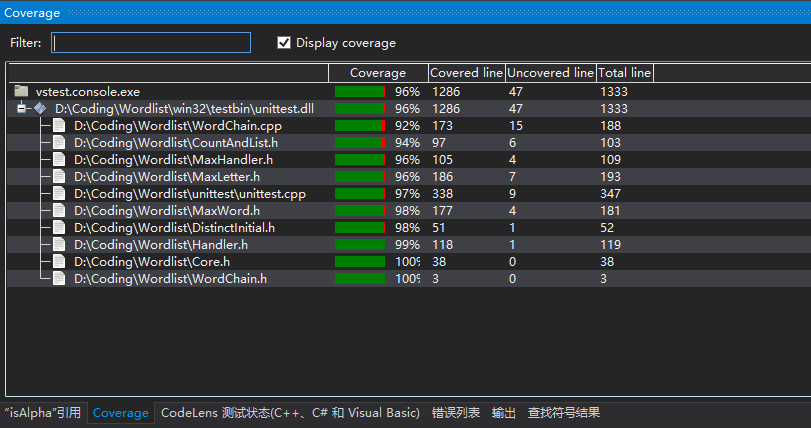Viewport: 811px width, 428px height.
Task: Select the D:\Coding\Wordlist\win32\testbin\unittest.dll row
Action: pos(409,109)
